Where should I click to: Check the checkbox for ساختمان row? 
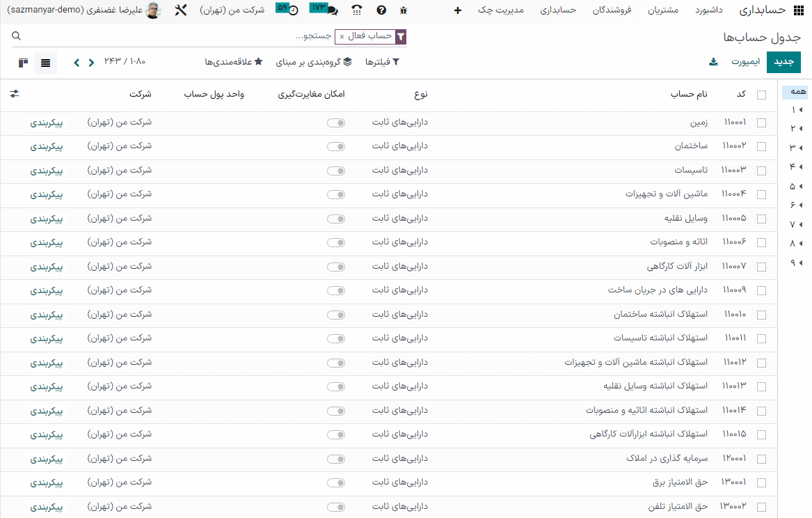(761, 147)
